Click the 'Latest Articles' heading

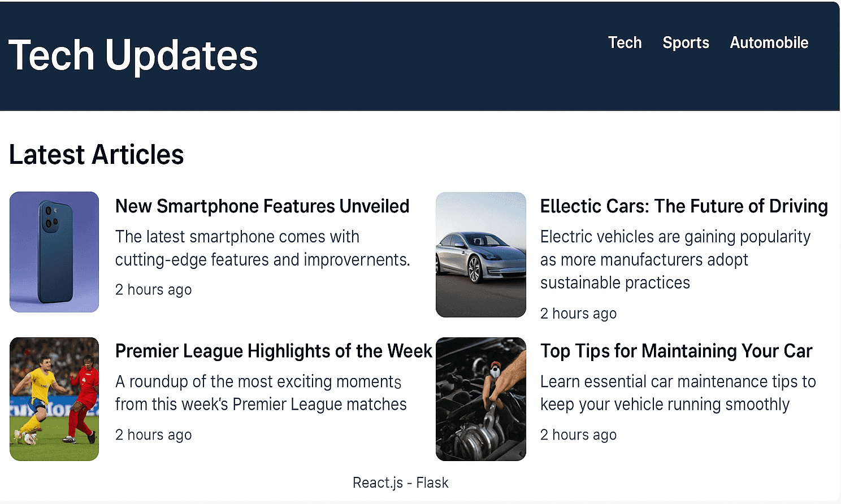pyautogui.click(x=96, y=154)
